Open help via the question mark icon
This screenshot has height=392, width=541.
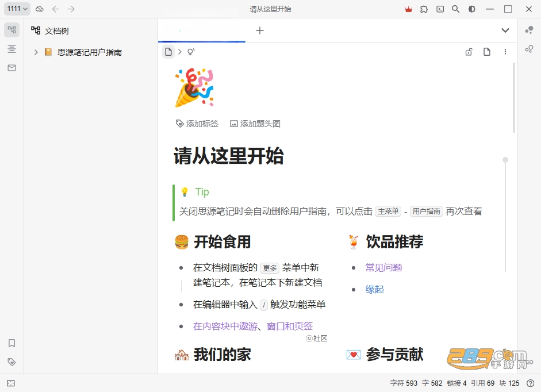coord(530,383)
